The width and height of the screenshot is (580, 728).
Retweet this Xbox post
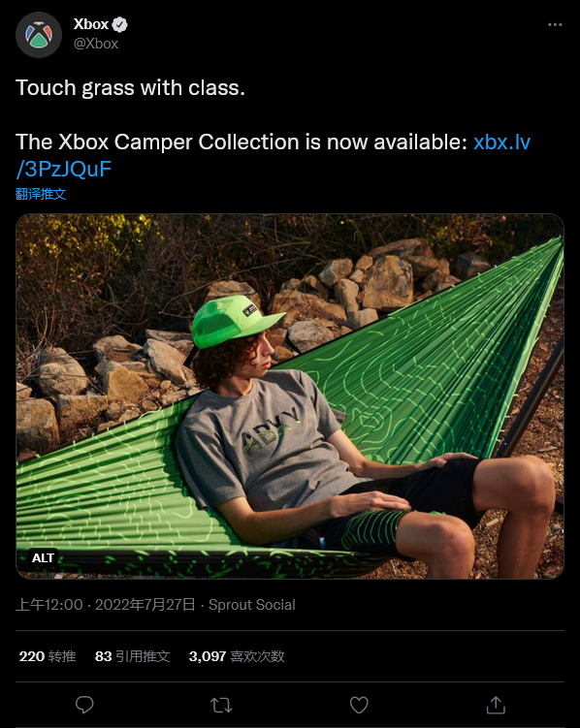(221, 706)
